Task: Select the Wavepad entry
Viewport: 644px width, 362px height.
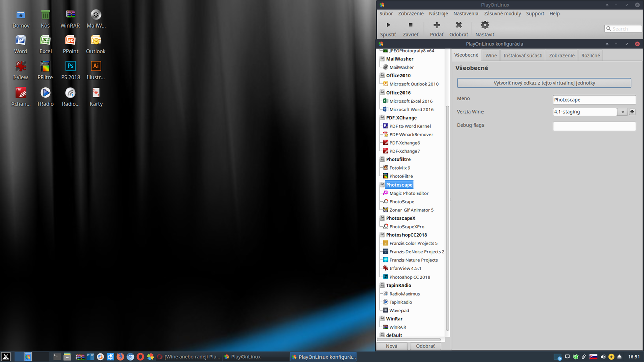Action: click(x=399, y=310)
